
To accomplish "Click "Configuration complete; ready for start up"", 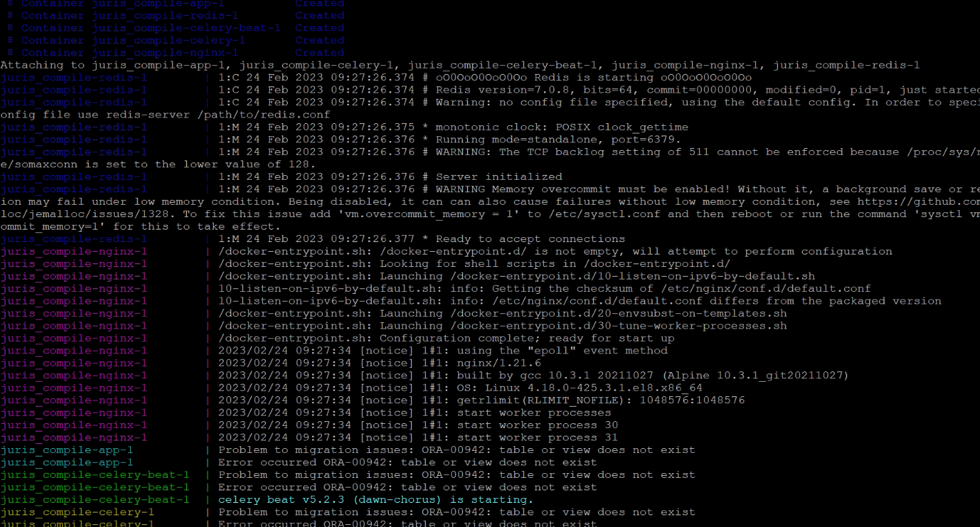I will [x=527, y=339].
